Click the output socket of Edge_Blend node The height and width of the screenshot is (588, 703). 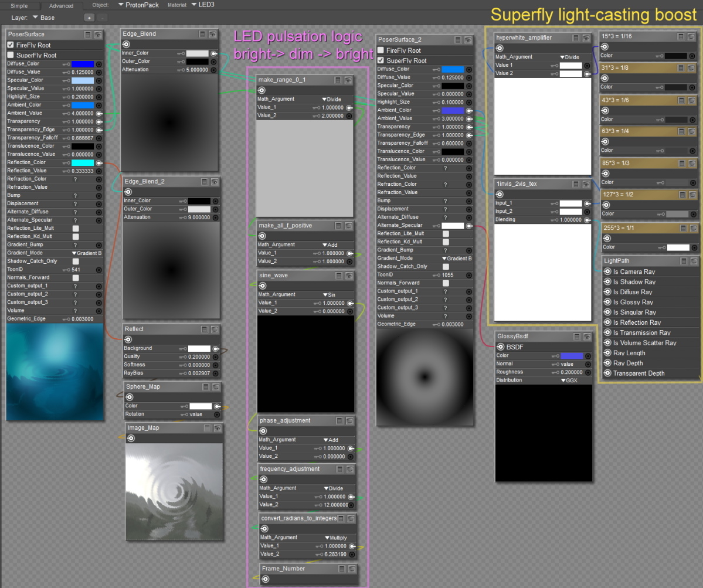point(127,45)
